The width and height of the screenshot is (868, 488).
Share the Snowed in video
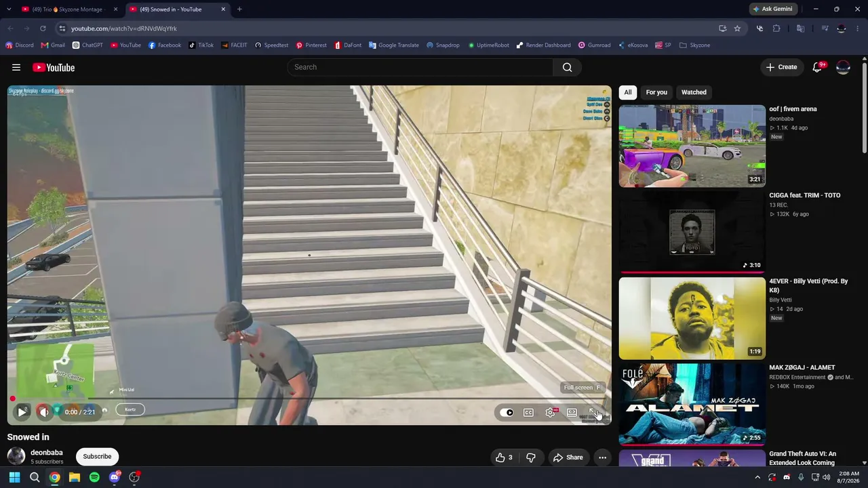[568, 457]
